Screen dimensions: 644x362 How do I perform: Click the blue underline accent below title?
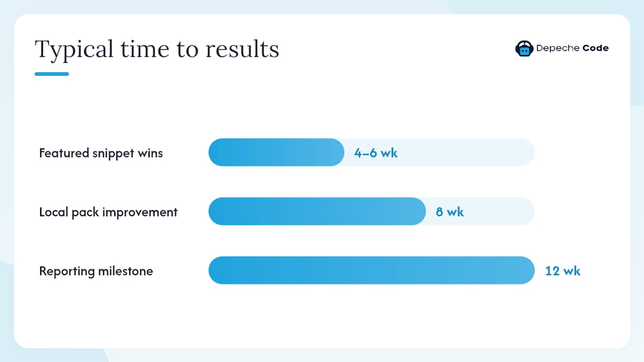pyautogui.click(x=52, y=74)
